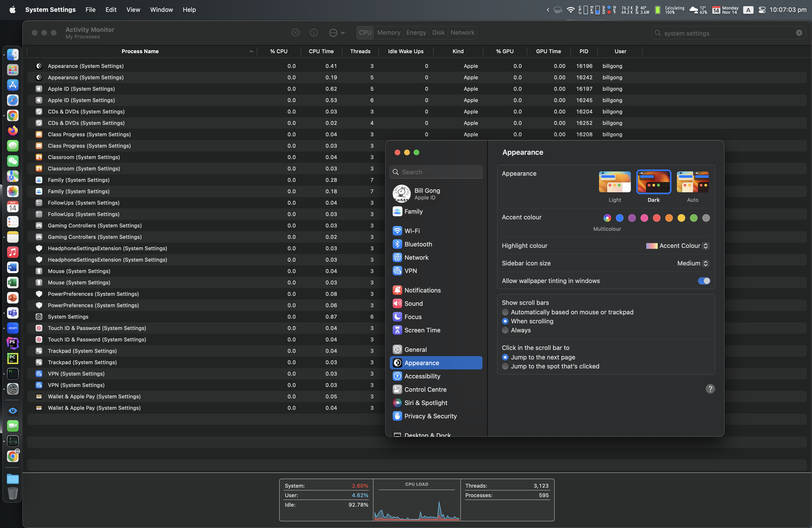Viewport: 812px width, 528px height.
Task: Click the inspect process info icon
Action: pos(314,33)
